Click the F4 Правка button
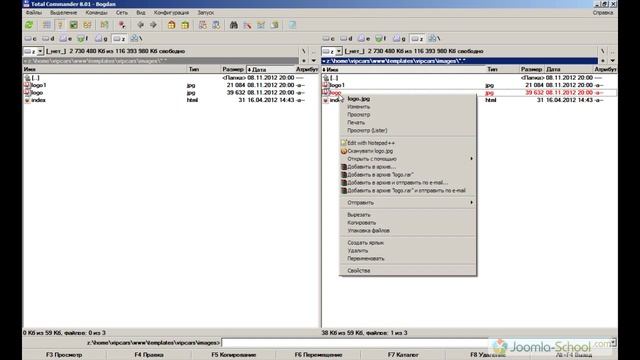The width and height of the screenshot is (640, 360). (x=149, y=355)
